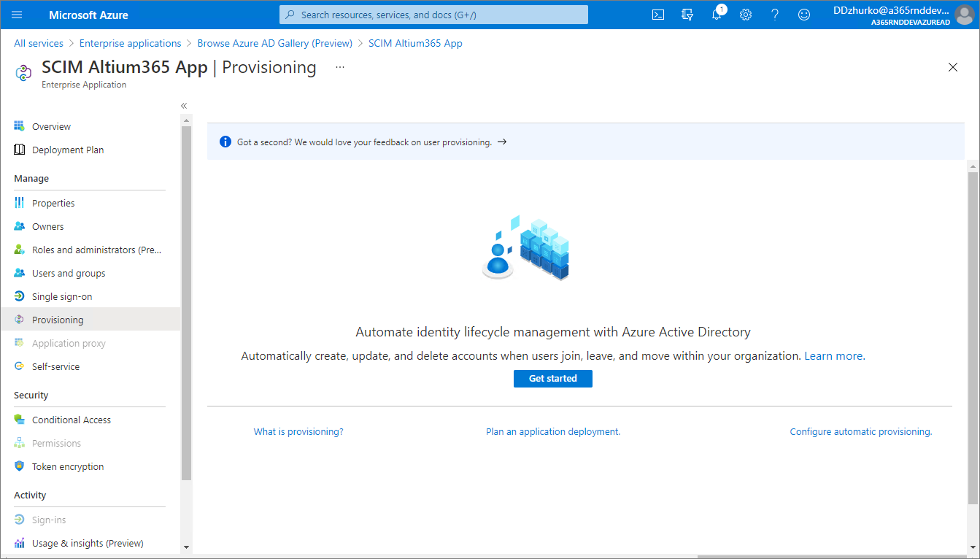Open Configure automatic provisioning link
980x559 pixels.
coord(860,432)
